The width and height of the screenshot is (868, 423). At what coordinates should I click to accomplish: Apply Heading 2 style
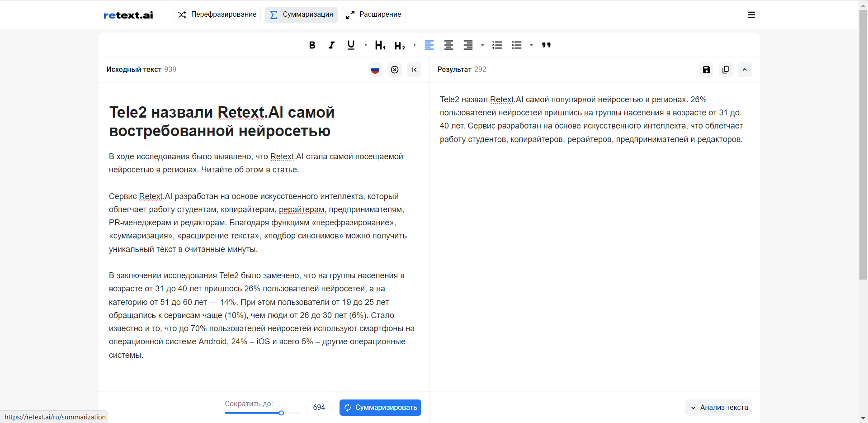[400, 45]
